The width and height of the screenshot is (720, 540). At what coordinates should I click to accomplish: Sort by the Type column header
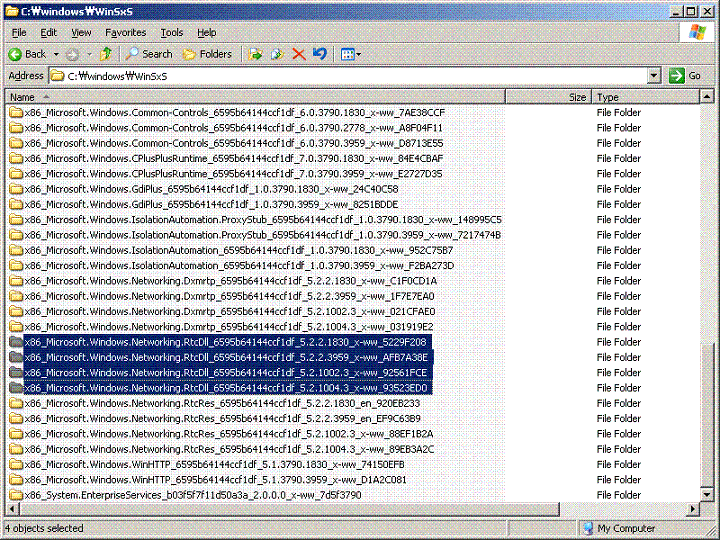pyautogui.click(x=646, y=97)
